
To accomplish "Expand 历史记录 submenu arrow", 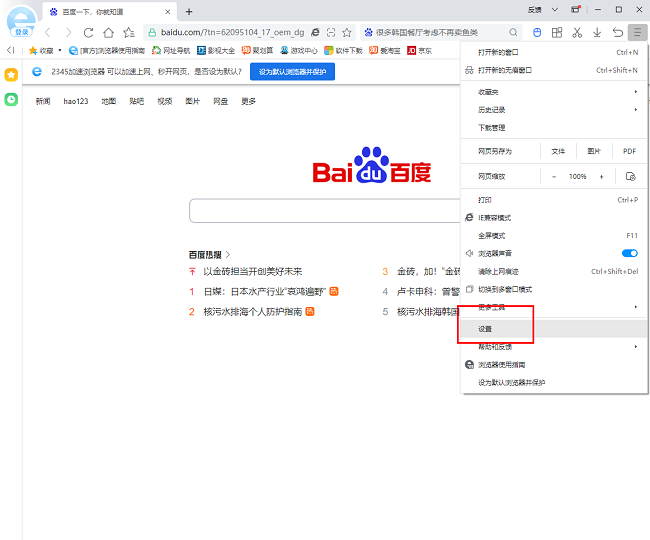I will click(x=635, y=109).
